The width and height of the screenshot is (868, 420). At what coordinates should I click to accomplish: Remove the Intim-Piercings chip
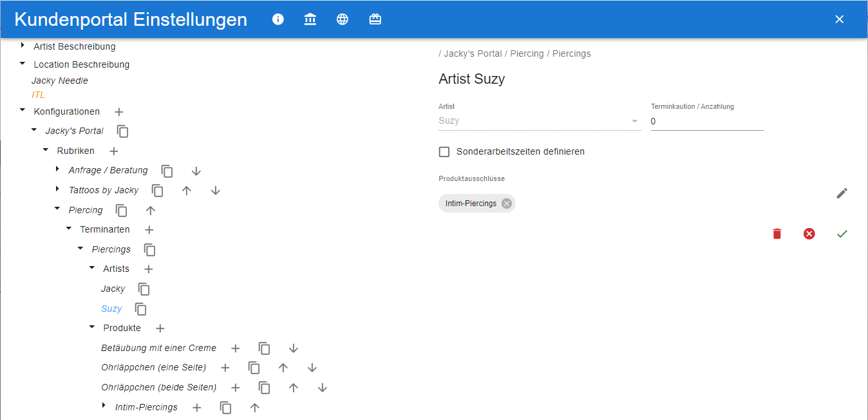(x=507, y=204)
